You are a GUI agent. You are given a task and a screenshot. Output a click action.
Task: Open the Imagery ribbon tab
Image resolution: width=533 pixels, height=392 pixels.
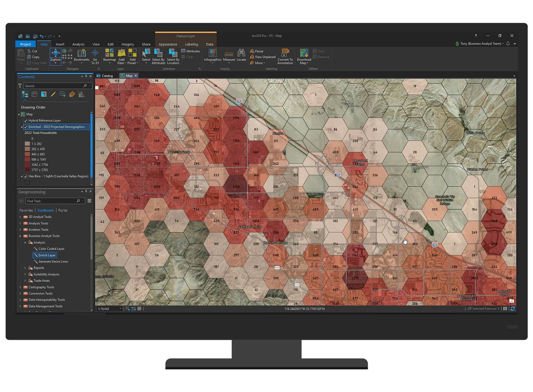pos(127,44)
